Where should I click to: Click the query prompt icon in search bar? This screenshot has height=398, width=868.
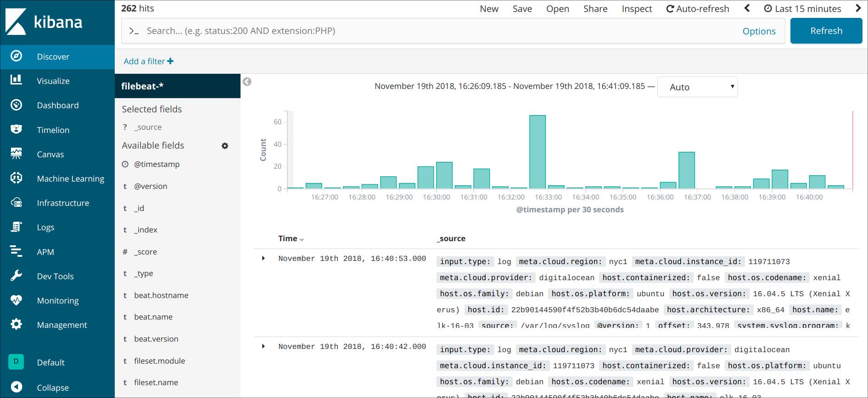coord(134,31)
